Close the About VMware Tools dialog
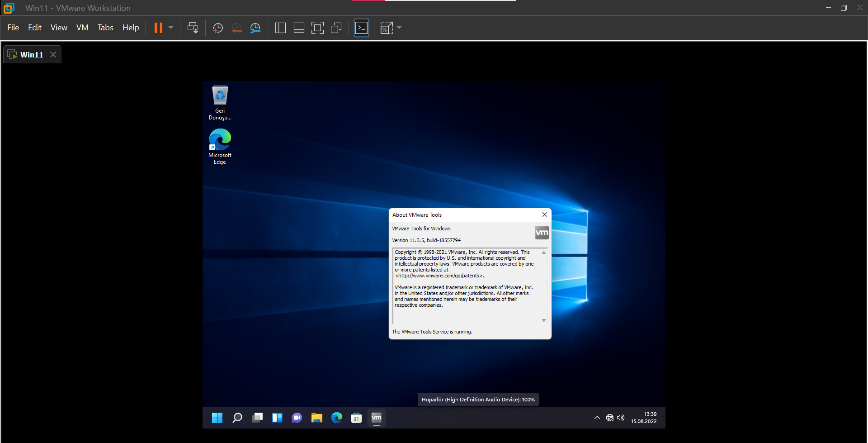 pyautogui.click(x=545, y=214)
